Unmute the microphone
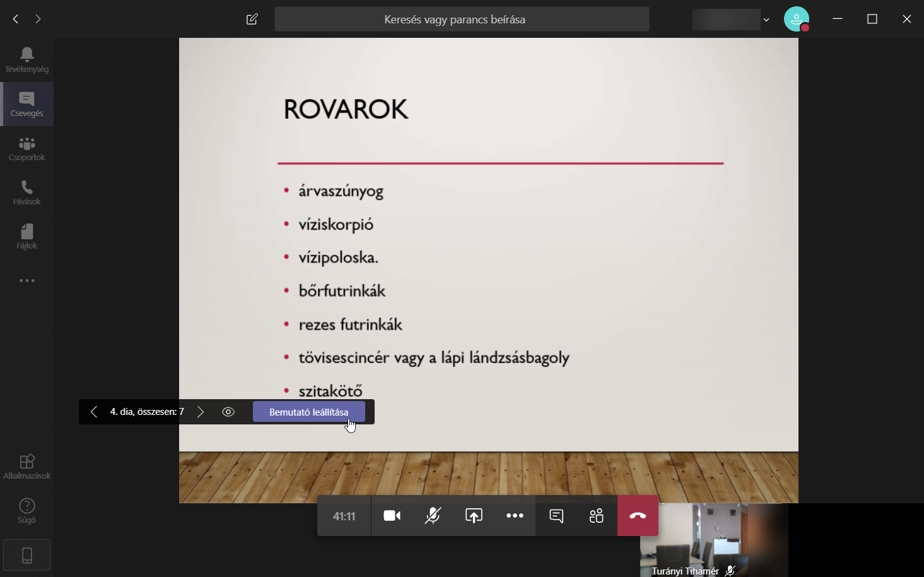This screenshot has width=924, height=577. tap(433, 516)
